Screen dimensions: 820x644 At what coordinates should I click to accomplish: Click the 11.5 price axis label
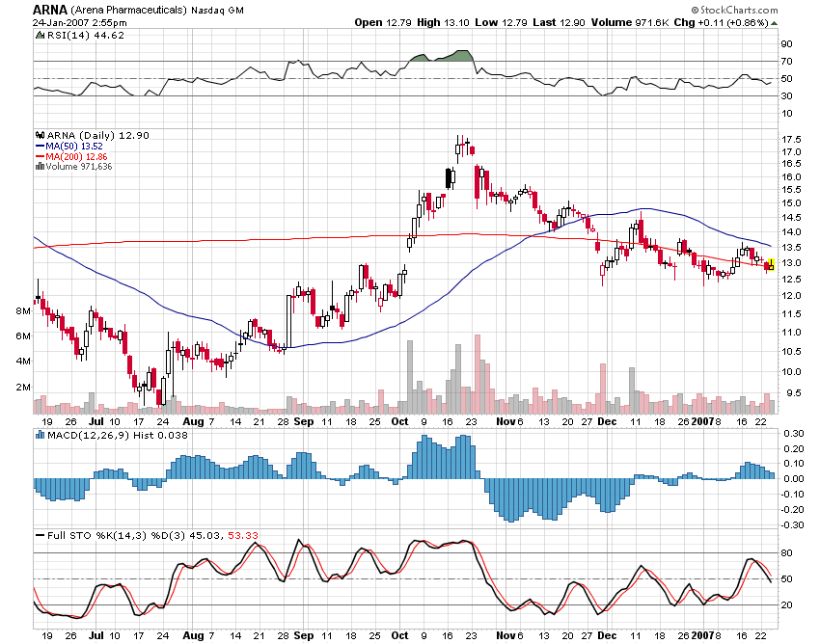pos(791,314)
